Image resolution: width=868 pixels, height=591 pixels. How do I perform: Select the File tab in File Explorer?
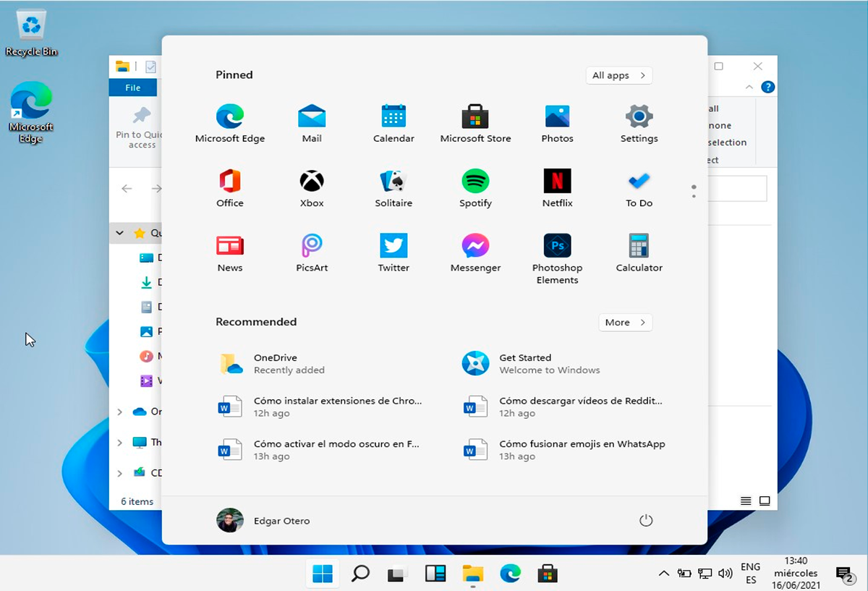133,88
